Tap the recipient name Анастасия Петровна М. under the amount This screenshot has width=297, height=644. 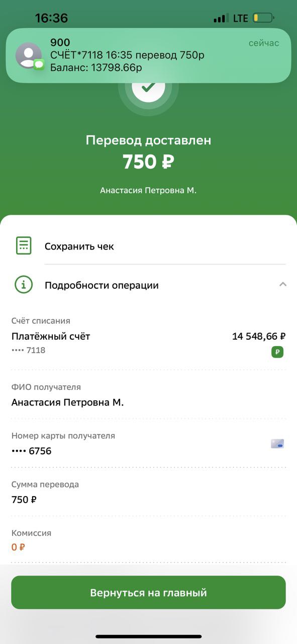click(x=148, y=190)
